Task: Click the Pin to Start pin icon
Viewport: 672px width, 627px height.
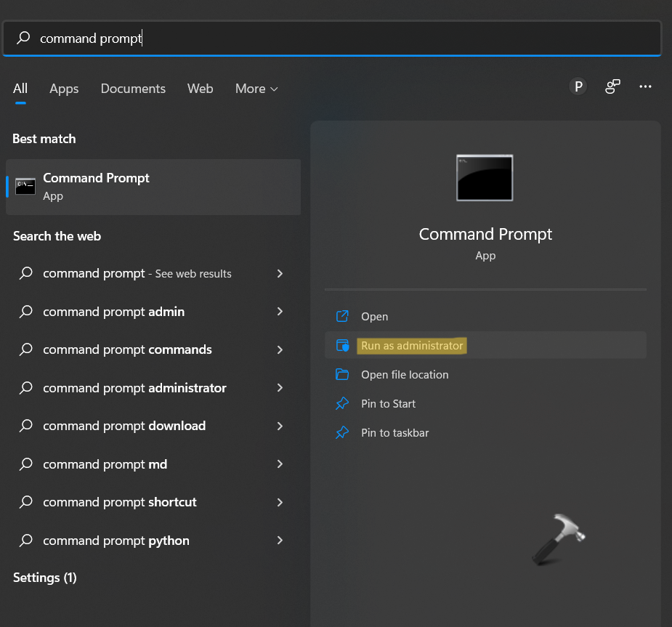Action: 342,404
